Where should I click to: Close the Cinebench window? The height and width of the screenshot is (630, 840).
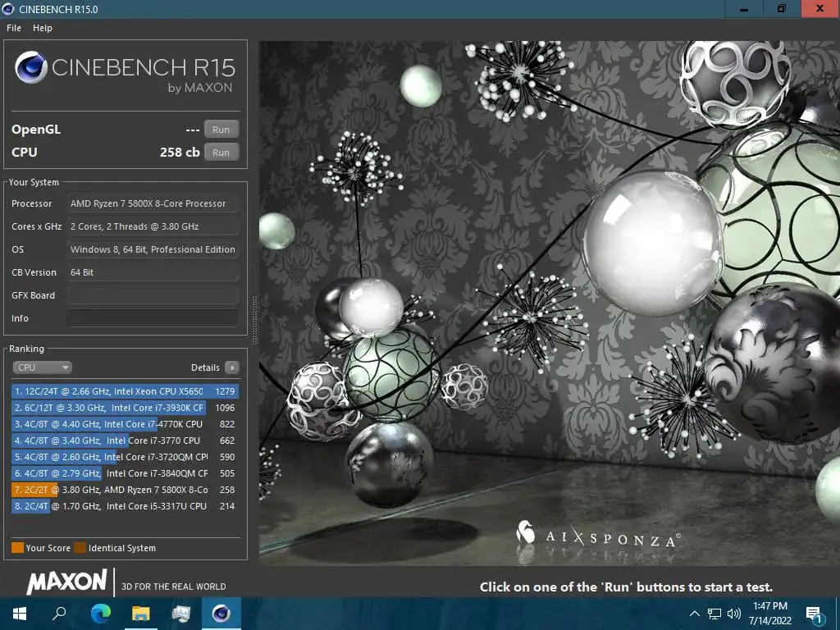[x=820, y=9]
